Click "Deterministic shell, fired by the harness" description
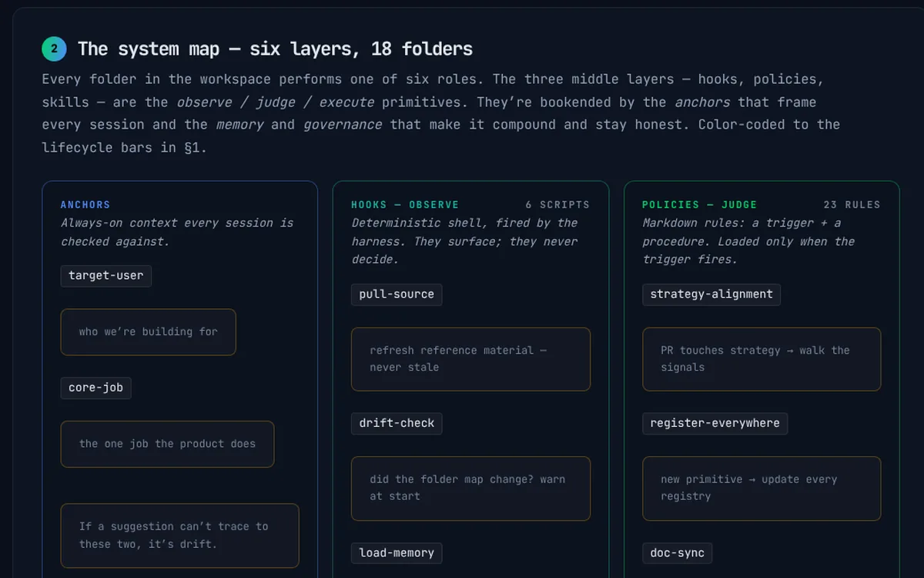 point(465,241)
